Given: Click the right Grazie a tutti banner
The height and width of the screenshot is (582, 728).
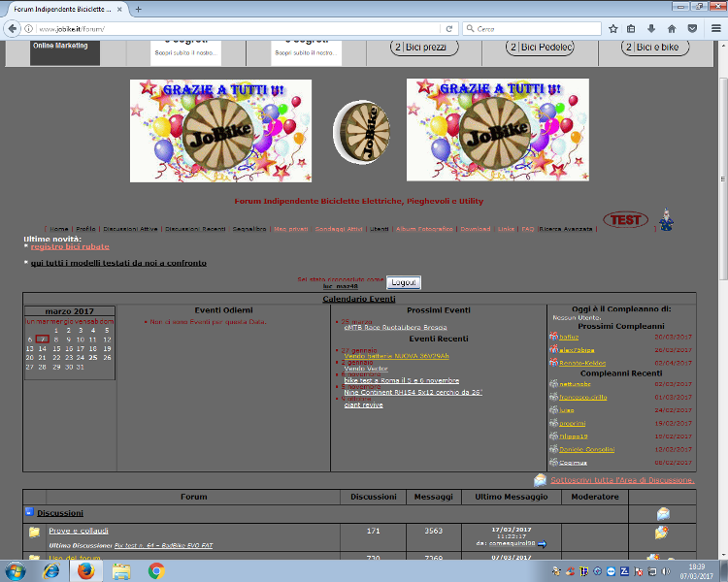Looking at the screenshot, I should point(498,130).
